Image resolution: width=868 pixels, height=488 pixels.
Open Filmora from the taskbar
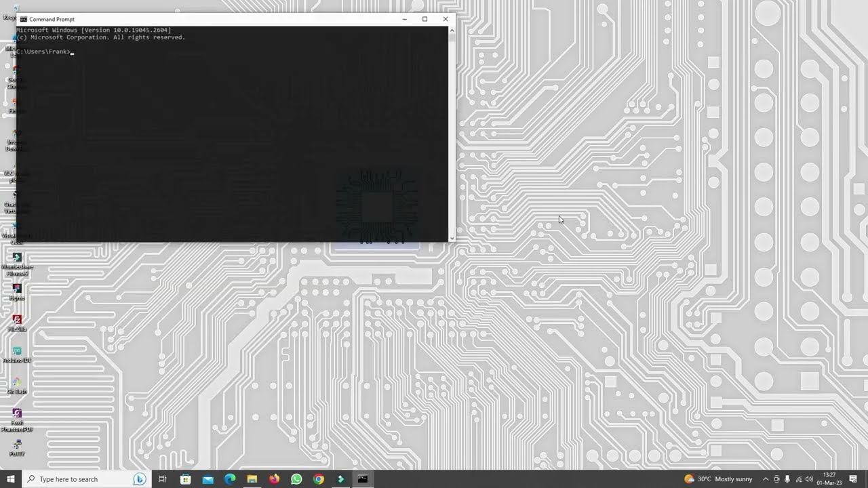point(340,479)
